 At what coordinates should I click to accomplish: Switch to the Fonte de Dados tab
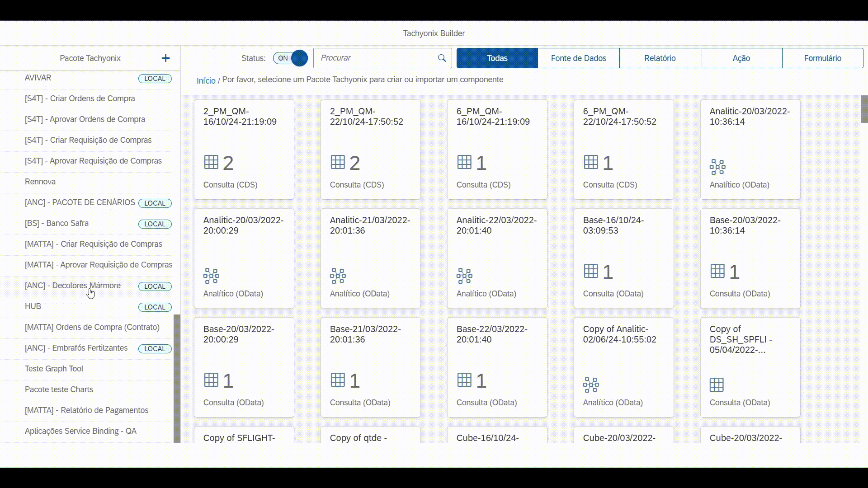(578, 58)
